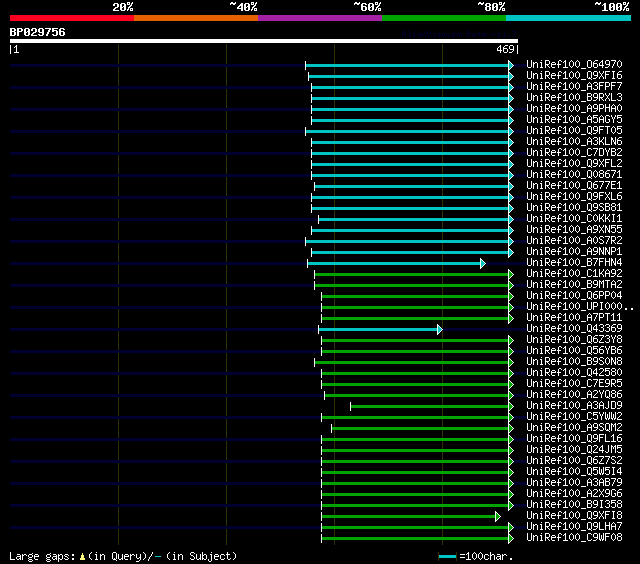This screenshot has height=564, width=640.
Task: Click the cyan arrowhead ending the UniRef100_B7FHN4 alignment
Action: (x=483, y=264)
